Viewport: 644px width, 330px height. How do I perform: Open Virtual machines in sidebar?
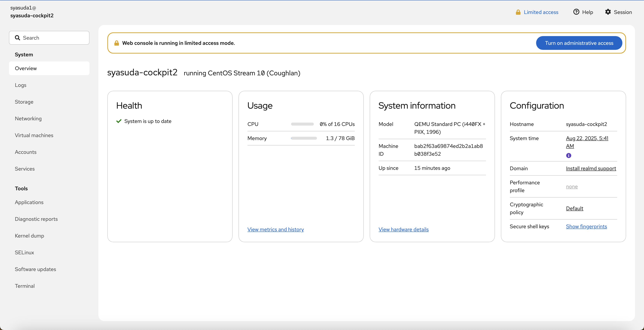(34, 135)
